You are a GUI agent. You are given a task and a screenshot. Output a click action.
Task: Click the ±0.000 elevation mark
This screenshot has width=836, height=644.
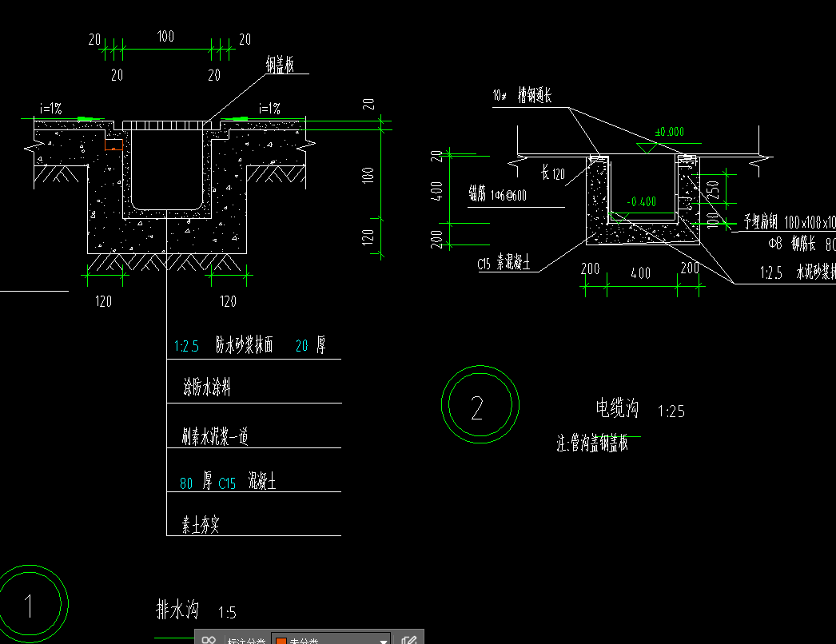(x=670, y=132)
